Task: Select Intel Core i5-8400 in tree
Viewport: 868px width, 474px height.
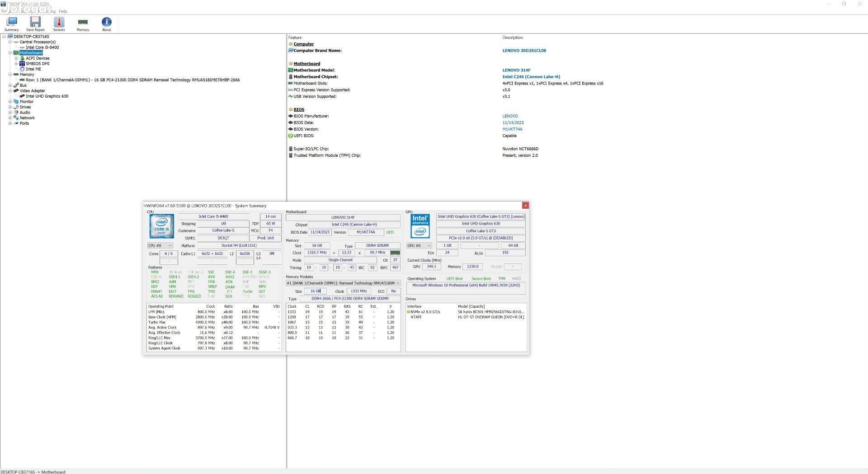Action: tap(42, 47)
